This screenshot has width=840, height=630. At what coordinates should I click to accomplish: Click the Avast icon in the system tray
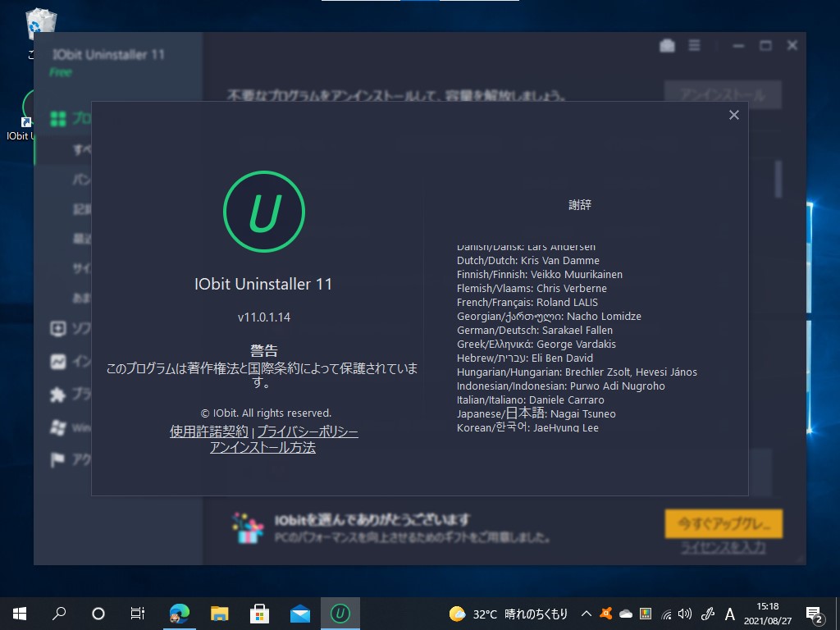click(x=605, y=613)
